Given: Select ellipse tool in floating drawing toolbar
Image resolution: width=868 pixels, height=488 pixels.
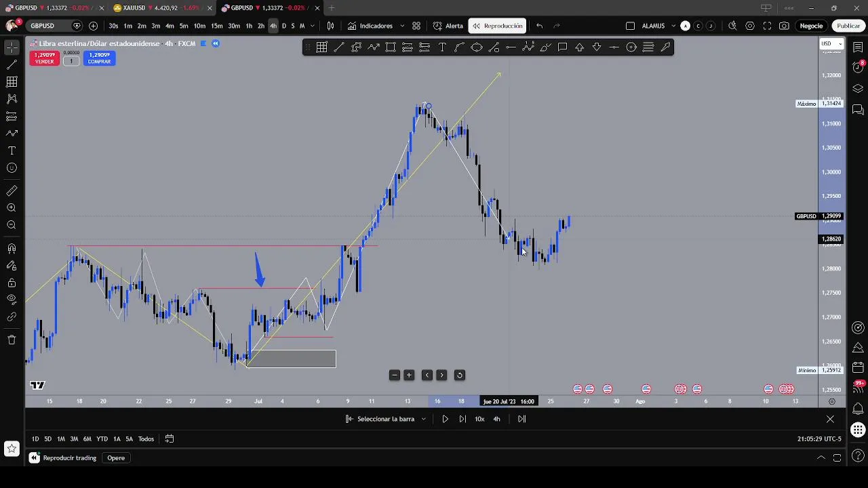Looking at the screenshot, I should (477, 47).
